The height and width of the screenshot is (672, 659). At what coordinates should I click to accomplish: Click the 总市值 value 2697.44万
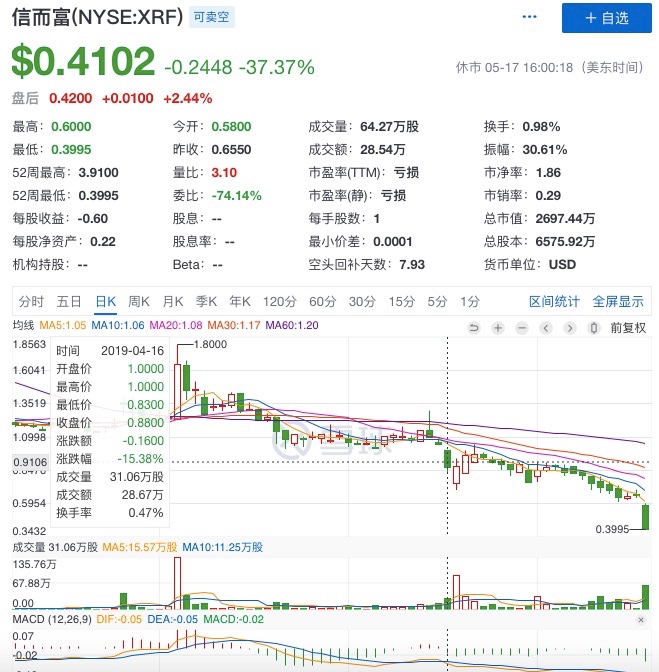pos(565,219)
